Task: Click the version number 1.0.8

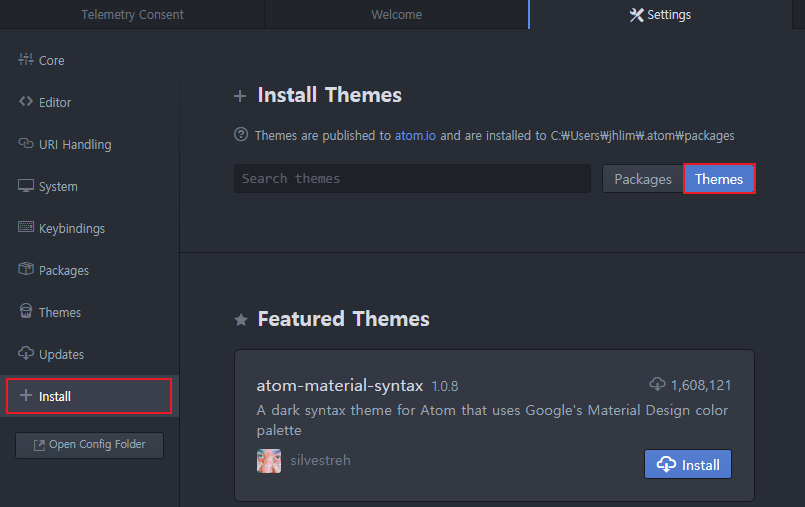Action: pos(445,386)
